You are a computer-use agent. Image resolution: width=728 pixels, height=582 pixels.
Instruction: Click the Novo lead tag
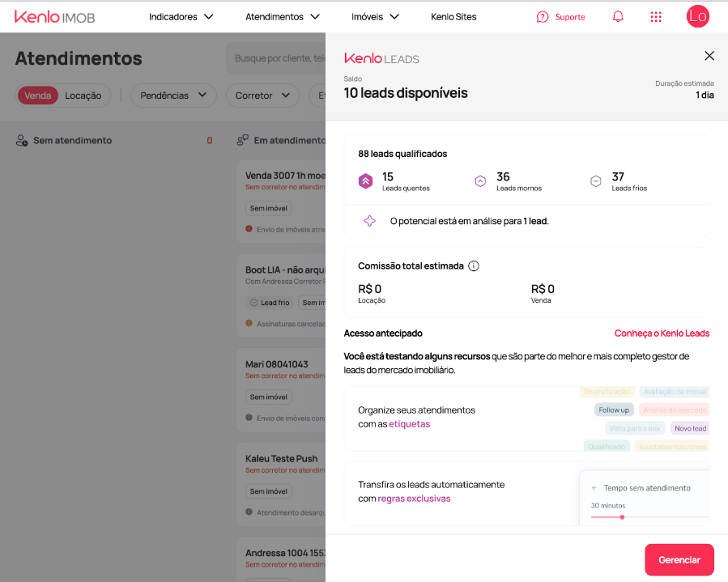pos(690,428)
